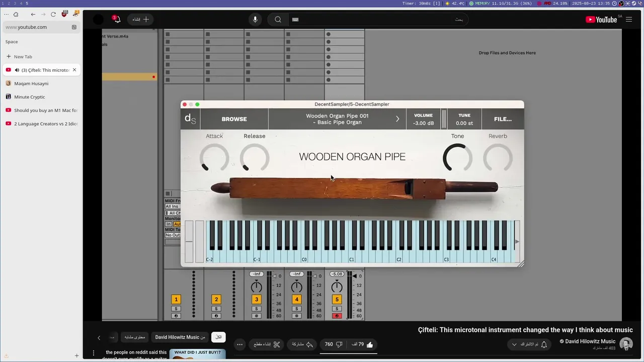Open the uBlock shield extension icon

64,14
